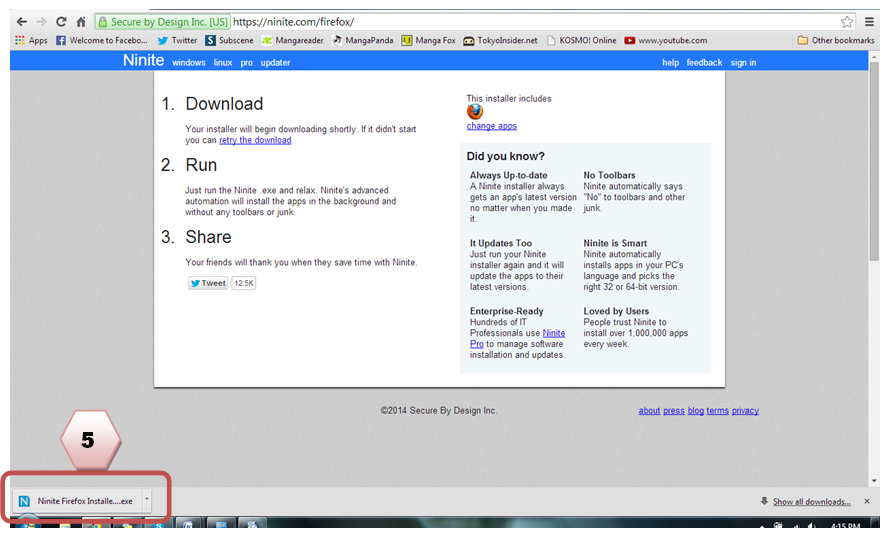889x538 pixels.
Task: Select windows in Ninite header
Action: 189,62
